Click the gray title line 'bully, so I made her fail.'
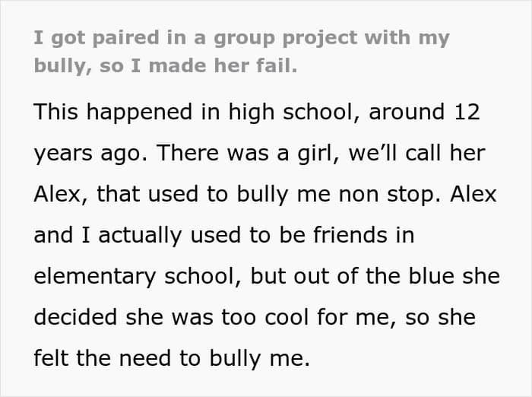This screenshot has width=532, height=397. coord(166,66)
